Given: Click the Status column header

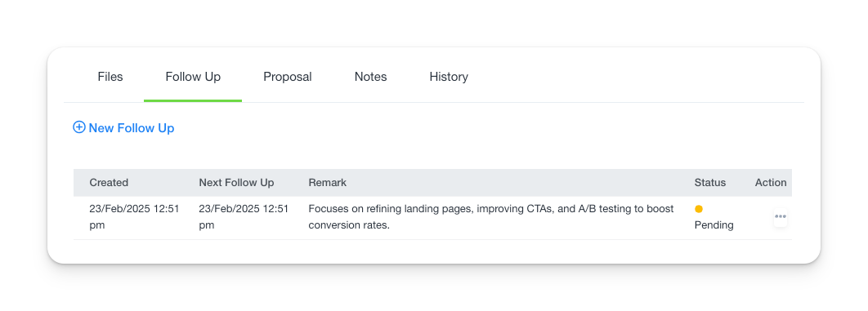Looking at the screenshot, I should (x=709, y=183).
